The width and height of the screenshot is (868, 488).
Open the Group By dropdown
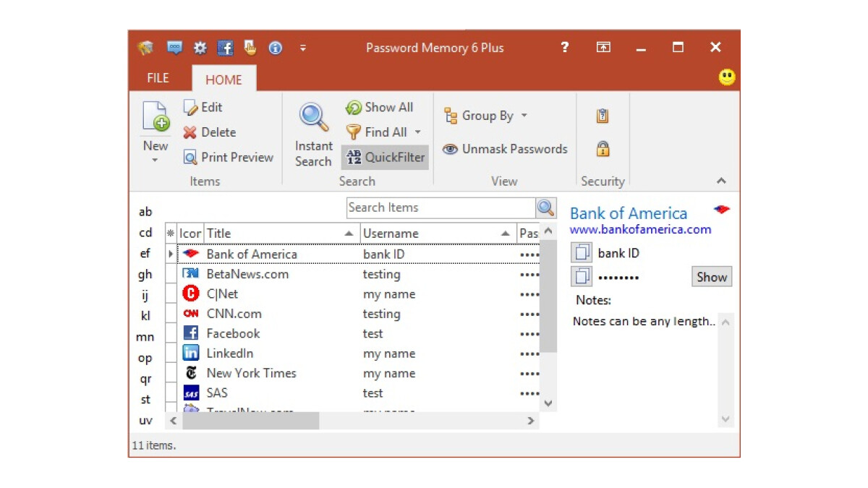click(x=485, y=116)
